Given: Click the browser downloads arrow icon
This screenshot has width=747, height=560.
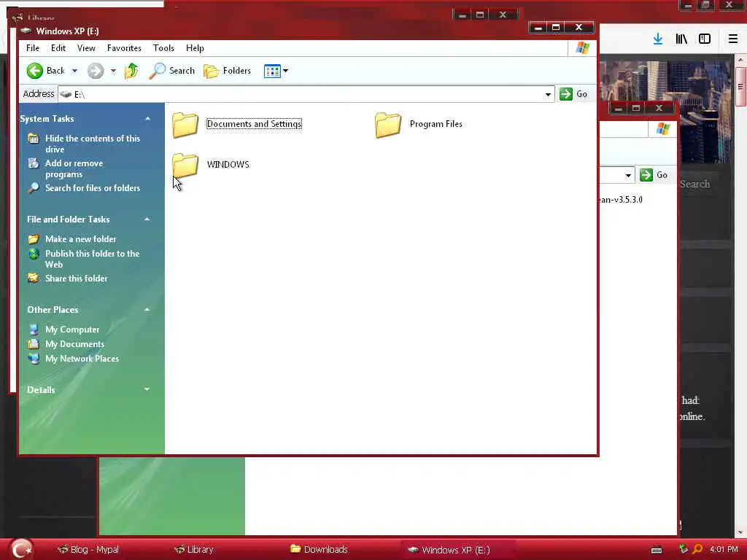Looking at the screenshot, I should [x=658, y=39].
